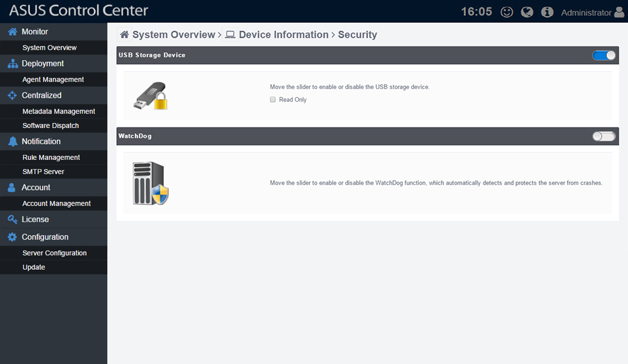The height and width of the screenshot is (364, 628).
Task: Click the locked USB drive image
Action: coord(151,96)
